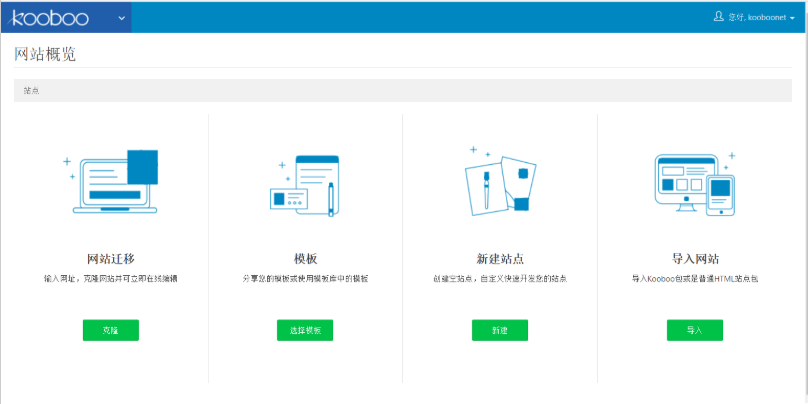Click the 导入Kooboo包 description text
The height and width of the screenshot is (404, 808).
[x=695, y=279]
